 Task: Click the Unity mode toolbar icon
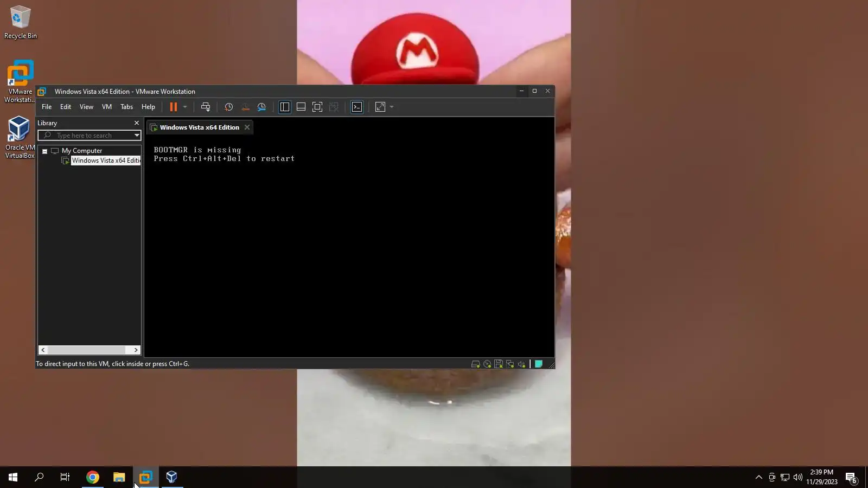tap(334, 107)
